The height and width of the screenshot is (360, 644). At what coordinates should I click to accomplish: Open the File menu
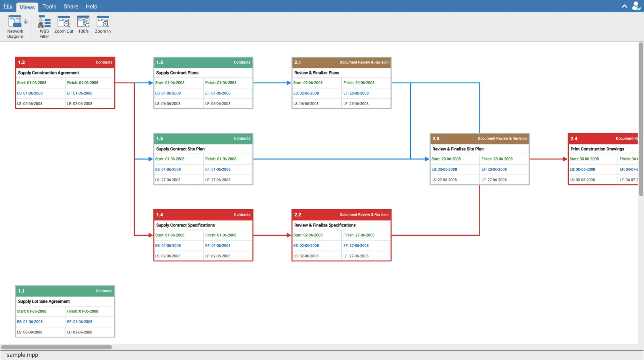pyautogui.click(x=8, y=6)
